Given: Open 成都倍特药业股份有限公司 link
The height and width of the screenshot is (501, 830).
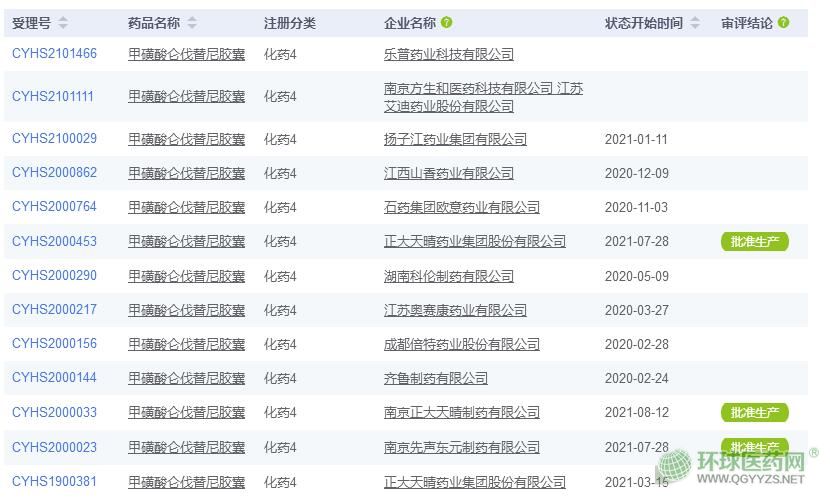Looking at the screenshot, I should point(461,344).
